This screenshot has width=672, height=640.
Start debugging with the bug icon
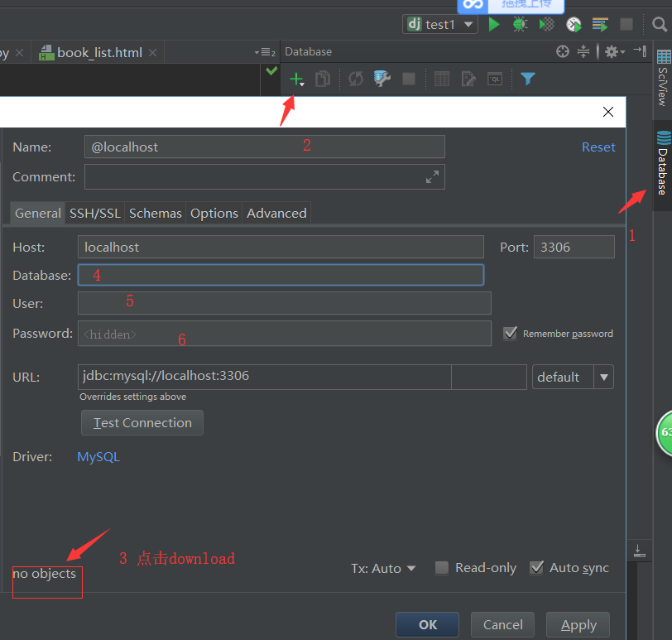tap(520, 24)
